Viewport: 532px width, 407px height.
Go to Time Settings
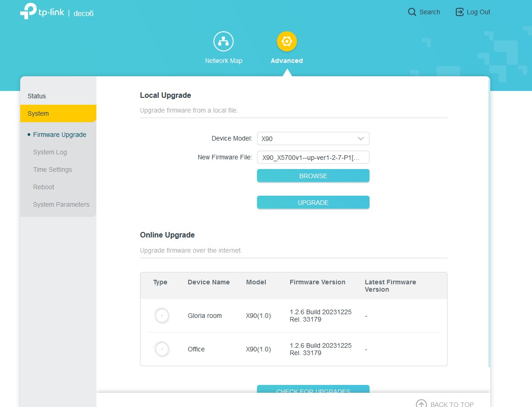coord(52,170)
